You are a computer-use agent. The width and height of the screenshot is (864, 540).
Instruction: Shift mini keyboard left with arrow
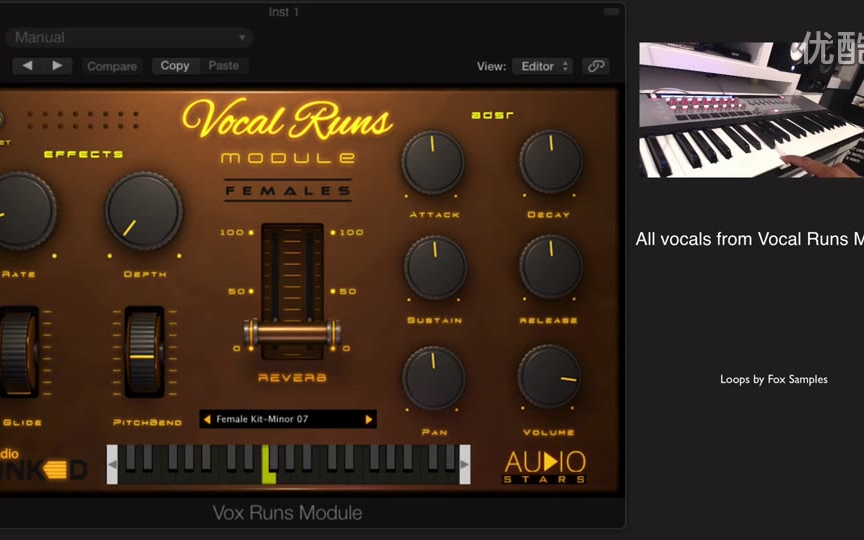[x=112, y=465]
